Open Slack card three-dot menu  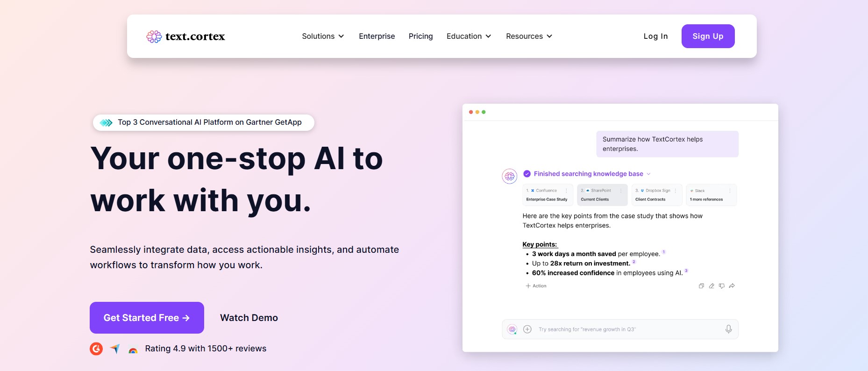(x=730, y=191)
